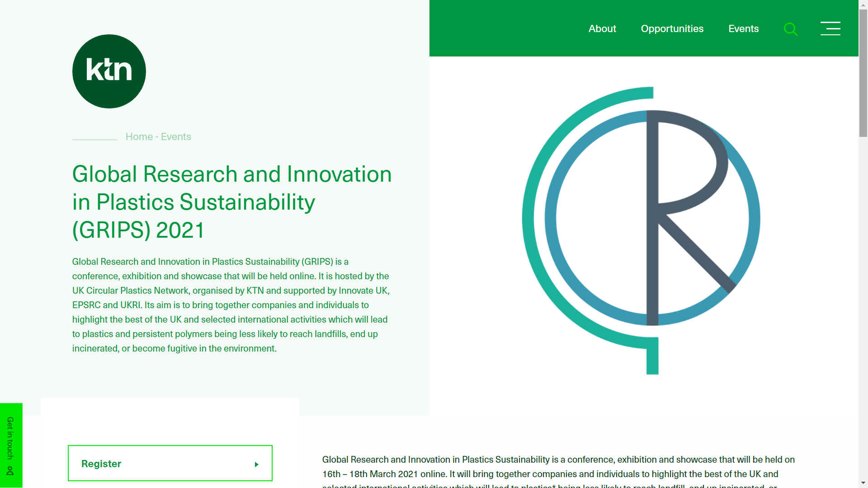The image size is (868, 488).
Task: Click the GRIPS 2021 page heading
Action: point(232,202)
